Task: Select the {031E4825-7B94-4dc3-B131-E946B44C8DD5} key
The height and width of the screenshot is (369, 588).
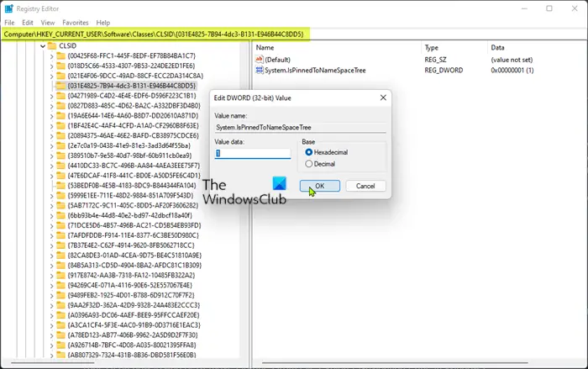Action: coord(132,86)
